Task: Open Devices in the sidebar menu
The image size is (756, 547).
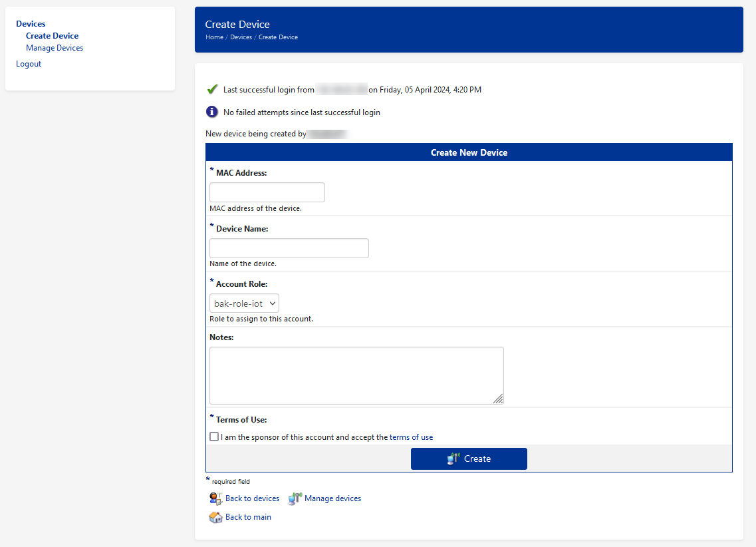Action: coord(31,24)
